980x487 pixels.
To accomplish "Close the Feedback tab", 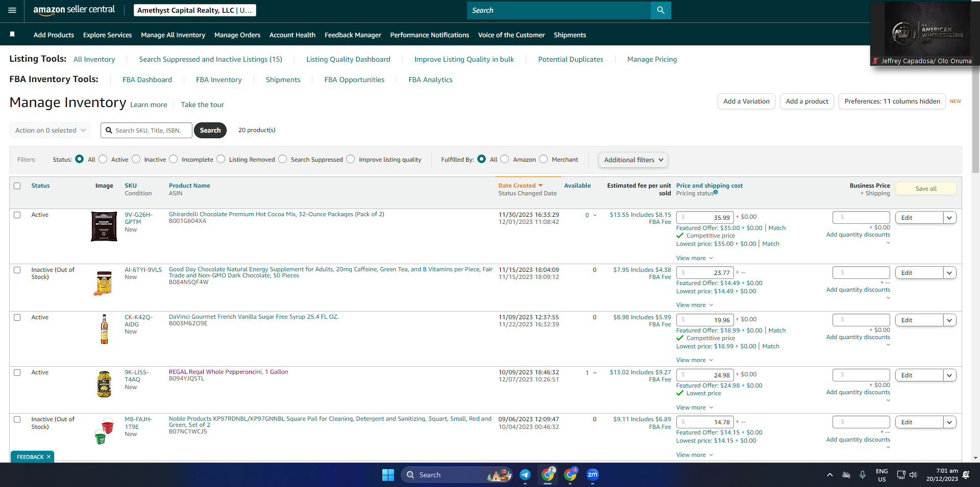I will coord(48,457).
